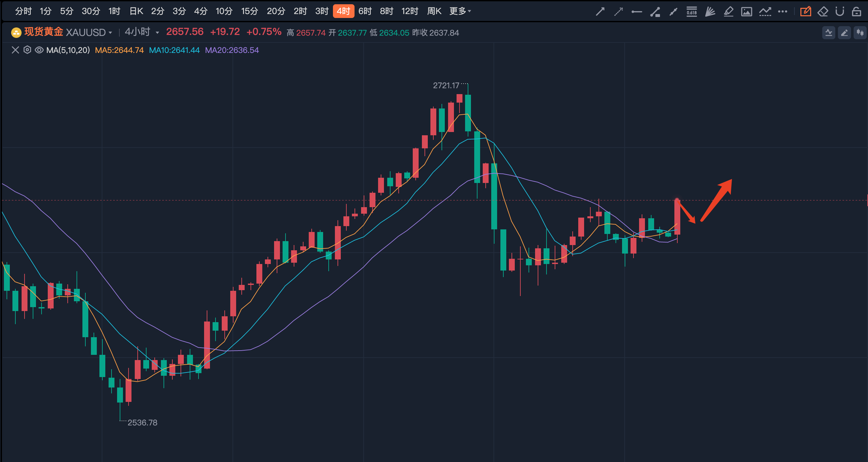Click the indicator line button at top right
The image size is (868, 462).
pos(828,33)
